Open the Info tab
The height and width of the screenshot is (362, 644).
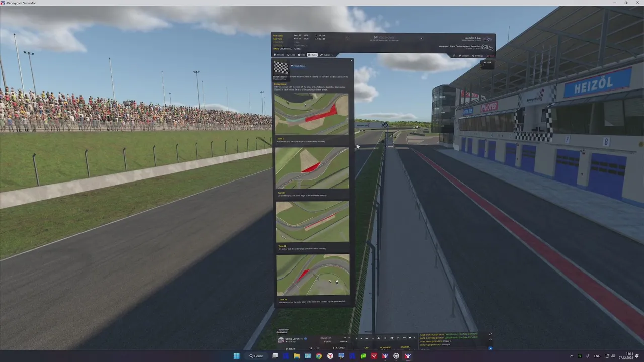click(302, 55)
